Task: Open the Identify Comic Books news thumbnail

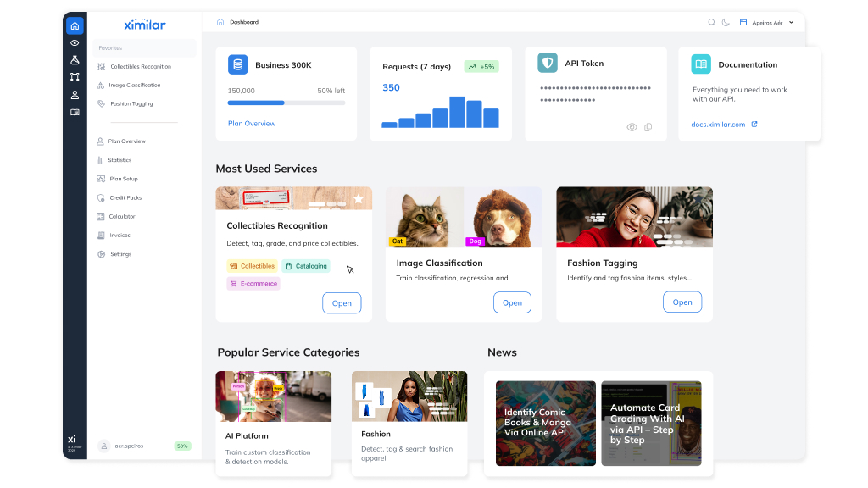Action: pos(545,423)
